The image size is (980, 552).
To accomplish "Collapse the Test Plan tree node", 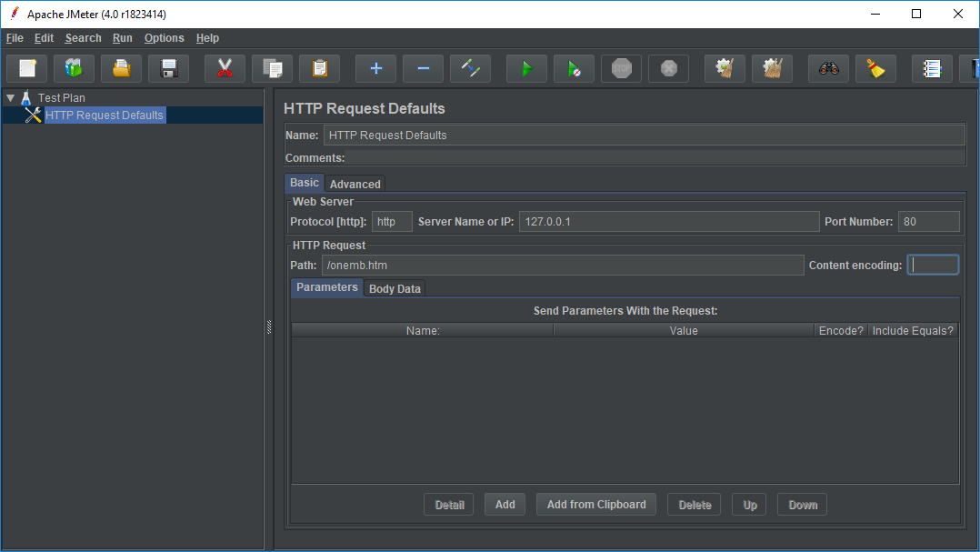I will [x=11, y=97].
